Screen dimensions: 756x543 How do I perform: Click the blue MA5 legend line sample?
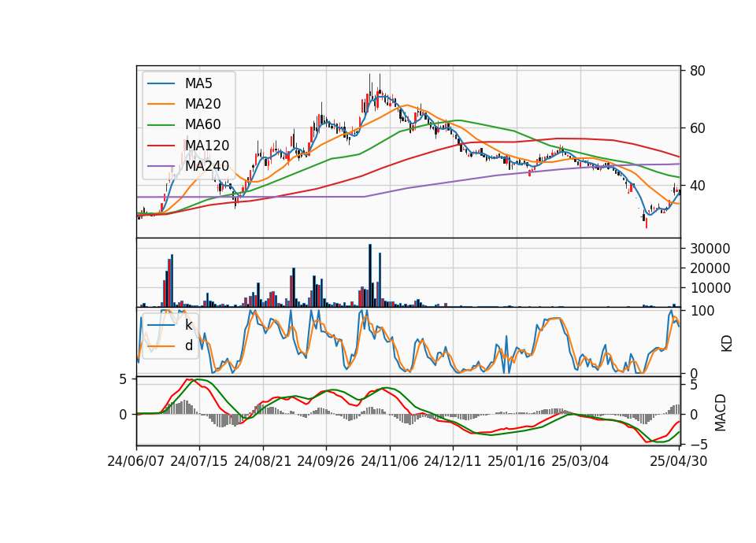[161, 84]
